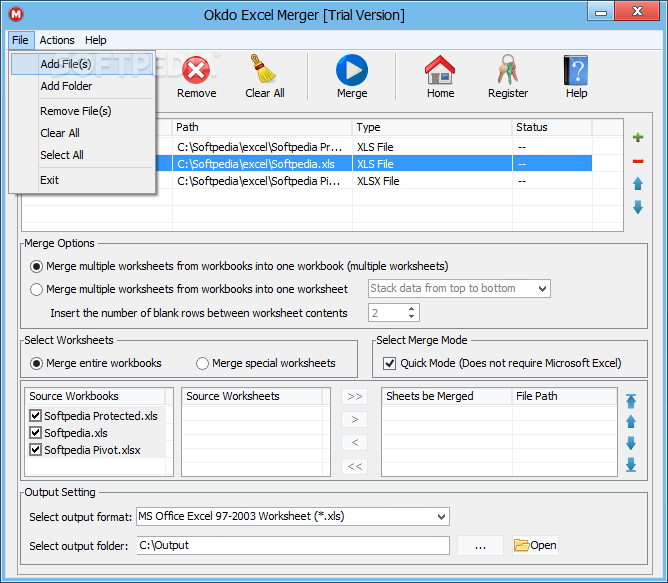Click the << remove all sheets button

click(354, 466)
